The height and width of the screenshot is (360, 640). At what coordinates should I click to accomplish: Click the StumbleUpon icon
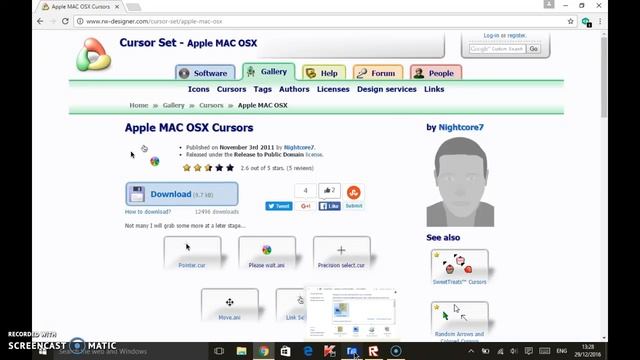click(x=353, y=192)
